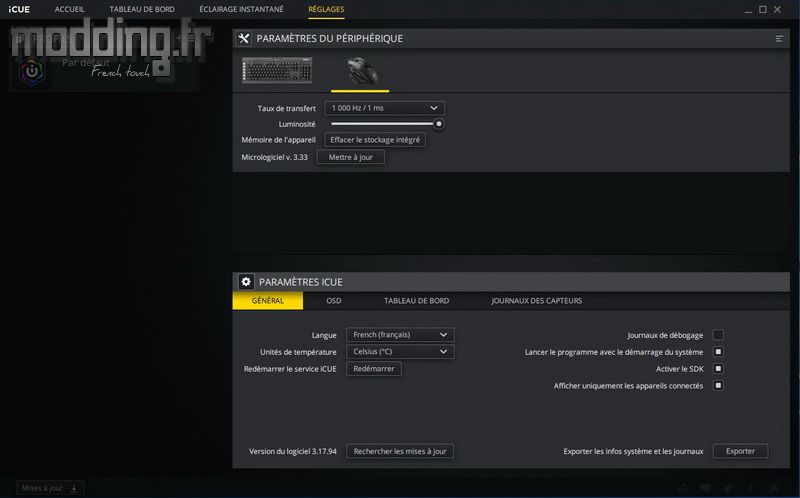Switch to the OSD tab
Image resolution: width=800 pixels, height=498 pixels.
334,301
